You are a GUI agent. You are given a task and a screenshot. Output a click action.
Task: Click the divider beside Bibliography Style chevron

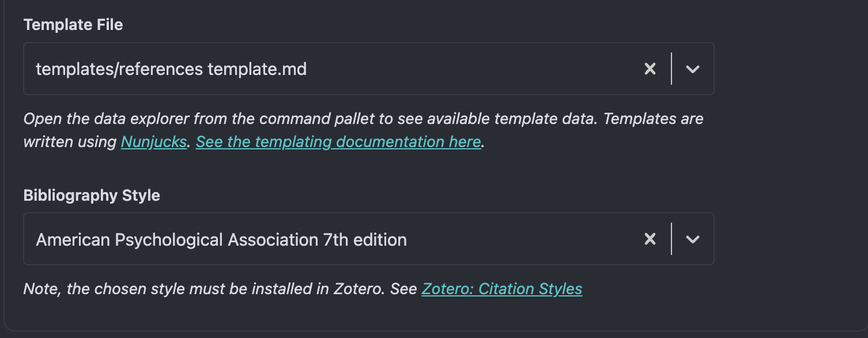[671, 239]
